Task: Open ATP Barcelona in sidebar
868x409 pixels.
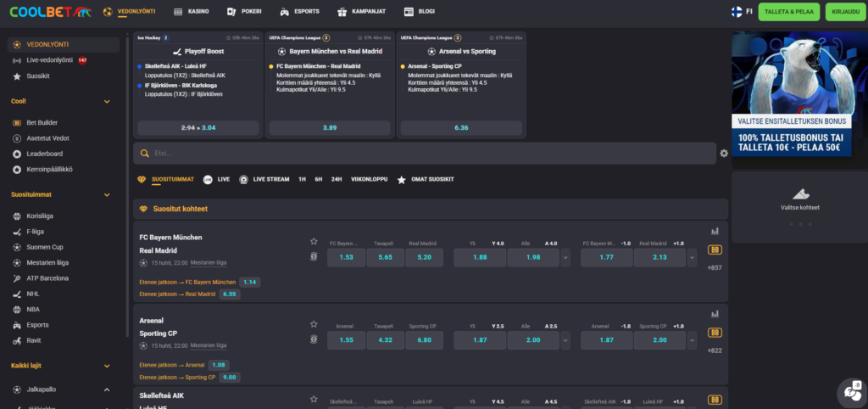Action: [47, 278]
